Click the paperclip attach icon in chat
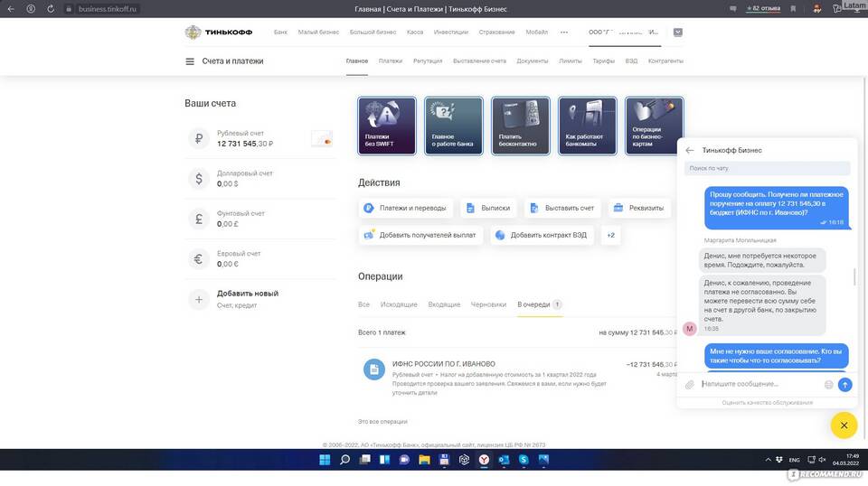The width and height of the screenshot is (868, 486). (x=689, y=385)
